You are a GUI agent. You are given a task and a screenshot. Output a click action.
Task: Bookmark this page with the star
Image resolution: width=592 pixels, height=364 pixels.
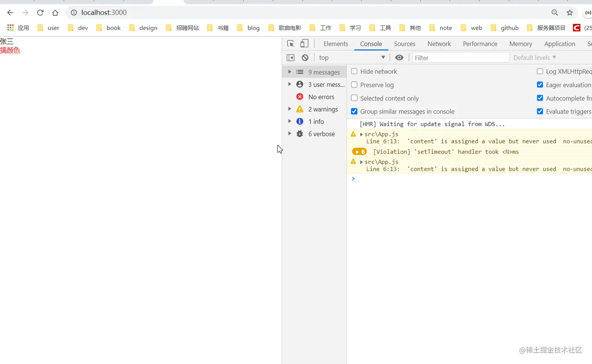coord(570,13)
